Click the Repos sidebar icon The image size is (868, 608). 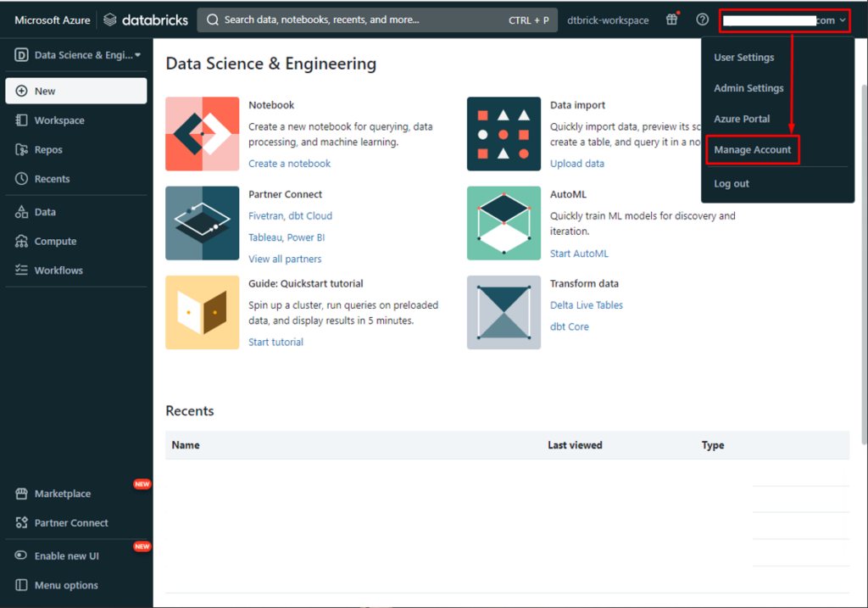pos(22,150)
